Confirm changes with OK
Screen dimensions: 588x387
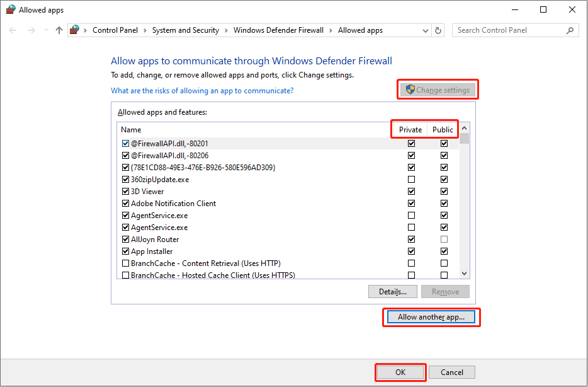[400, 372]
